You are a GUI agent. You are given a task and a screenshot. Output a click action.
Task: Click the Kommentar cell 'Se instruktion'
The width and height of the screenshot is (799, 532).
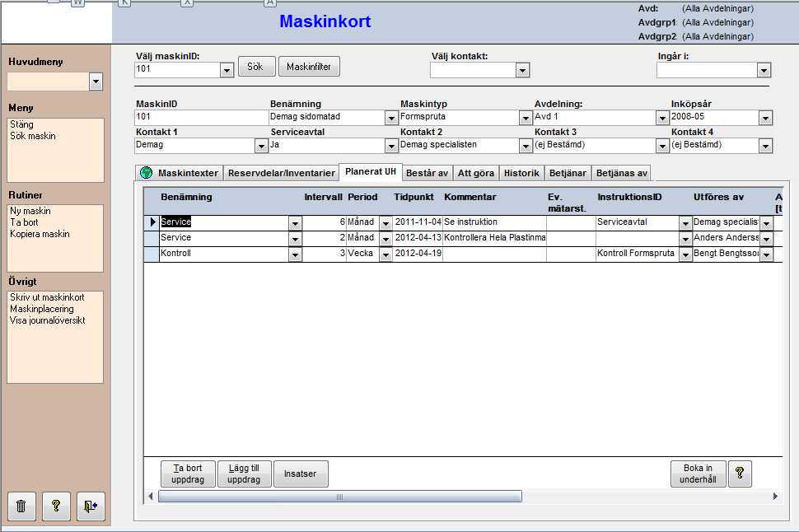494,222
